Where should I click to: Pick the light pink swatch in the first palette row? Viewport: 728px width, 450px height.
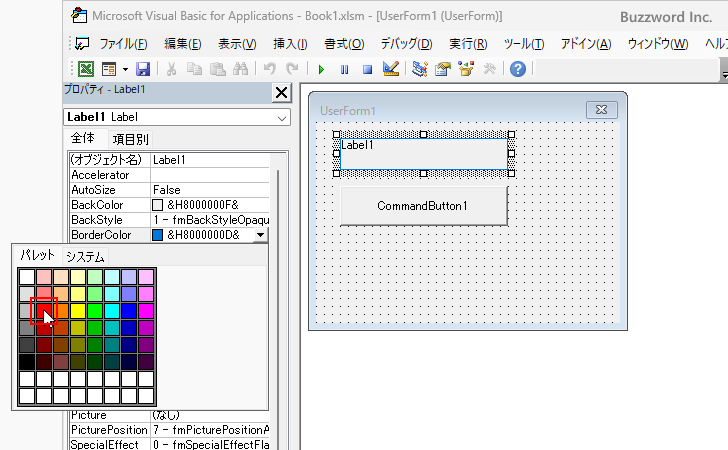tap(44, 277)
